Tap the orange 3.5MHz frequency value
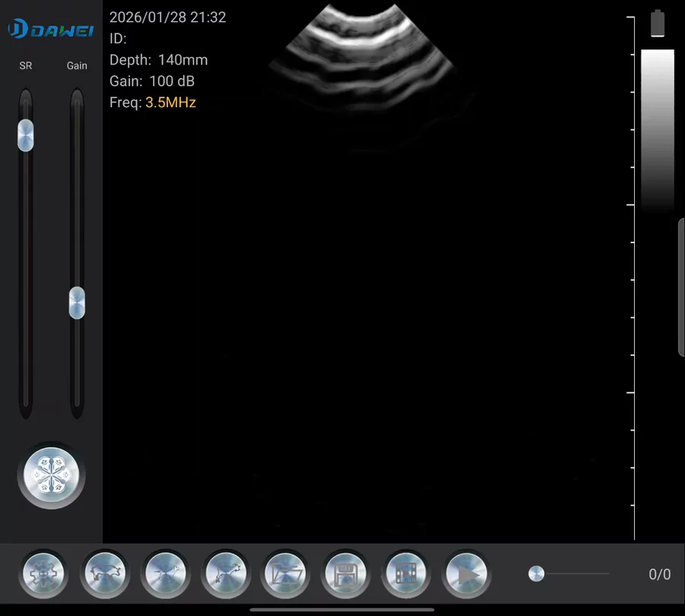 coord(170,103)
